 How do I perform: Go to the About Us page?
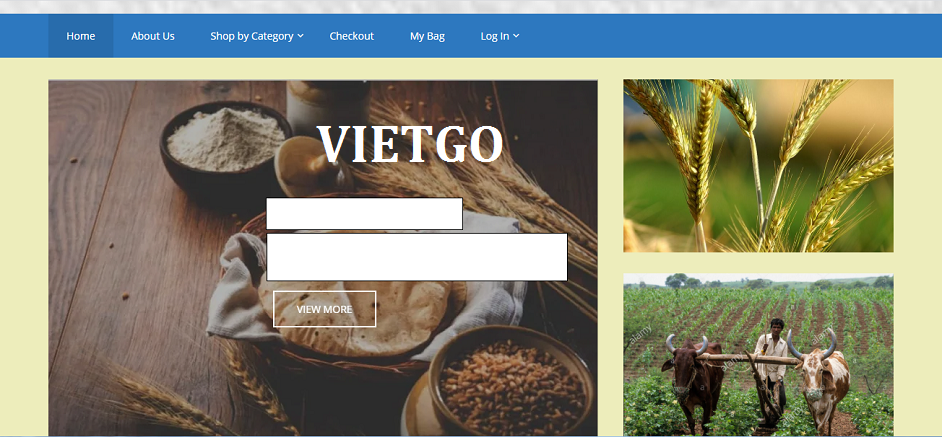153,36
